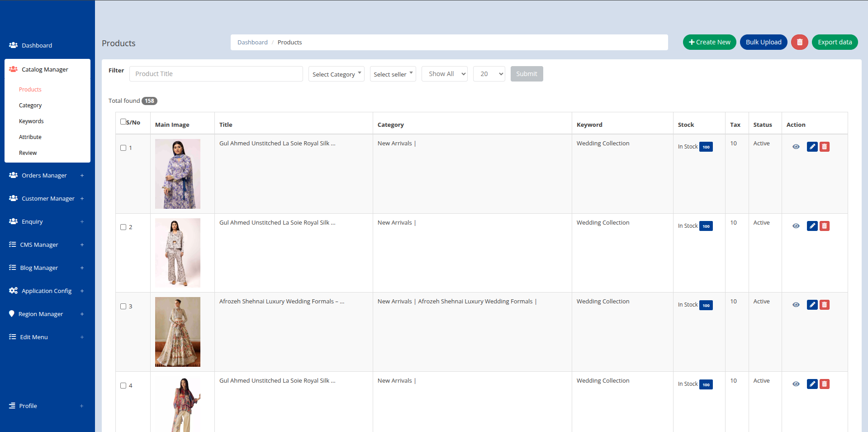Open Review in Catalog Manager submenu
This screenshot has height=432, width=868.
(x=28, y=153)
